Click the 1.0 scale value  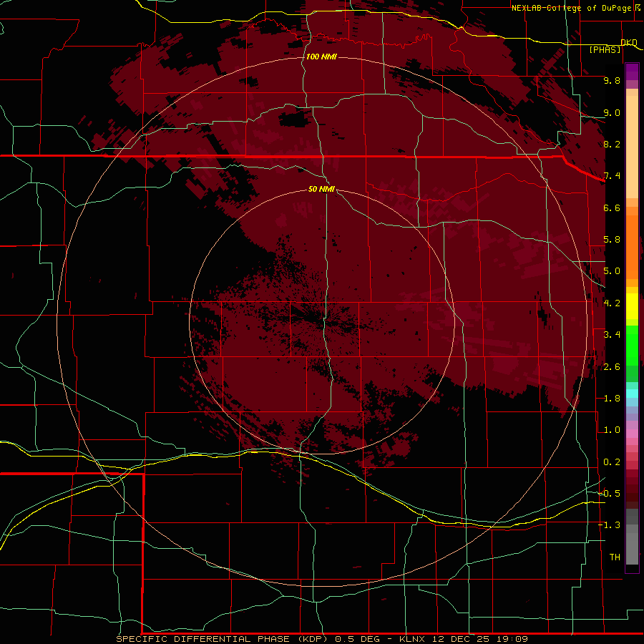612,430
